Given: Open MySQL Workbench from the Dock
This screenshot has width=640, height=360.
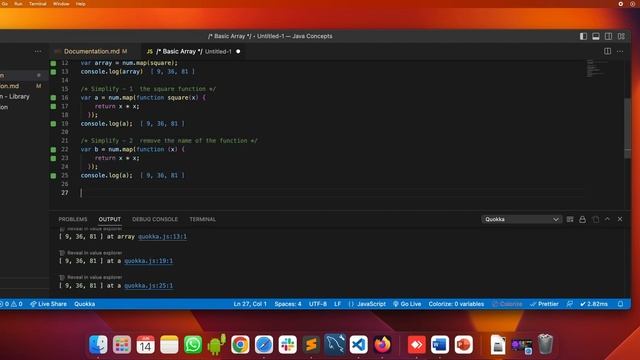Looking at the screenshot, I should pyautogui.click(x=335, y=344).
